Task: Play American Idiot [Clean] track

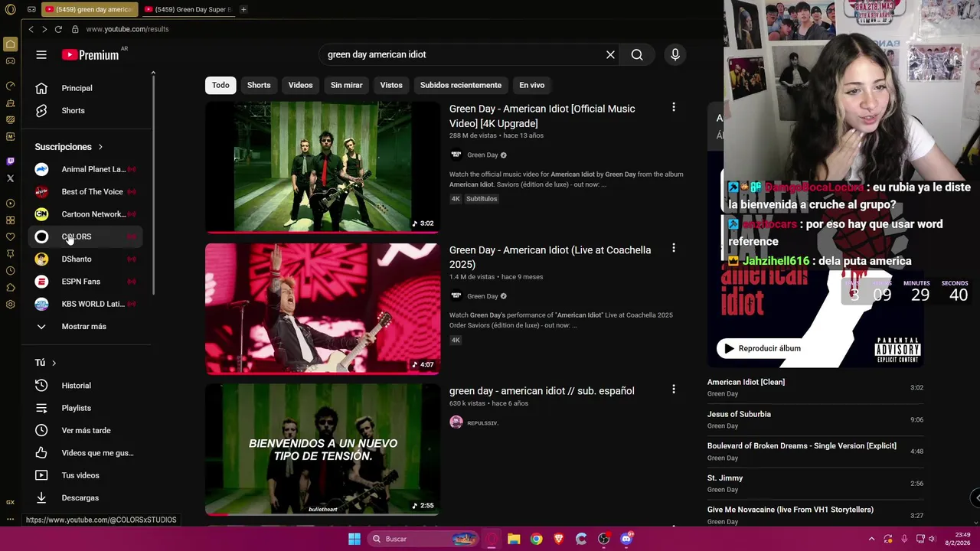Action: [815, 387]
